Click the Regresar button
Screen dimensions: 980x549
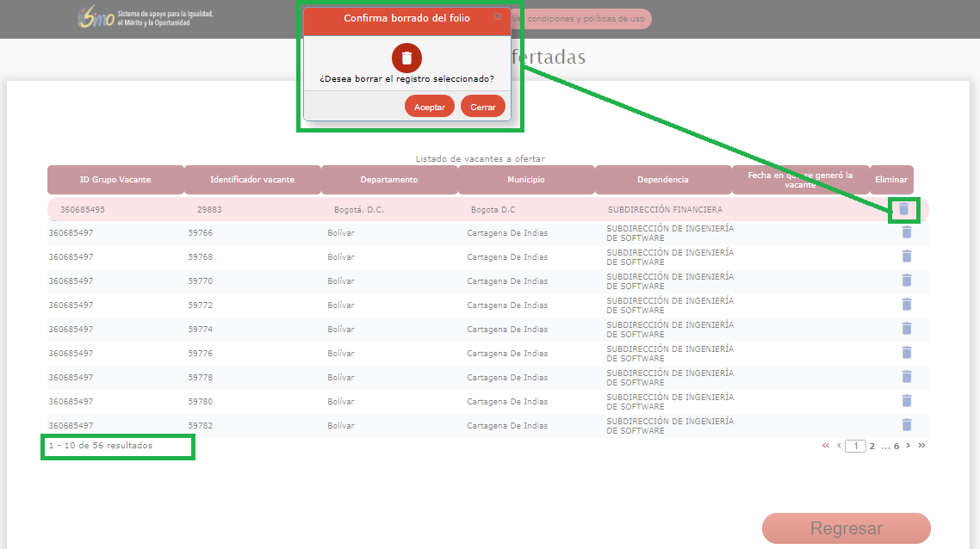click(x=846, y=528)
